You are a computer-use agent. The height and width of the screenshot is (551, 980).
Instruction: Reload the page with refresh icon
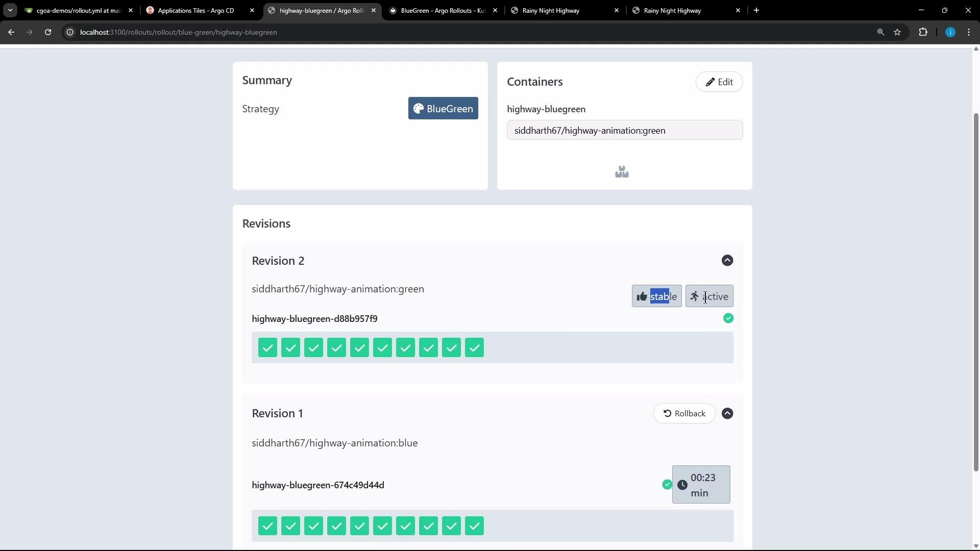48,32
